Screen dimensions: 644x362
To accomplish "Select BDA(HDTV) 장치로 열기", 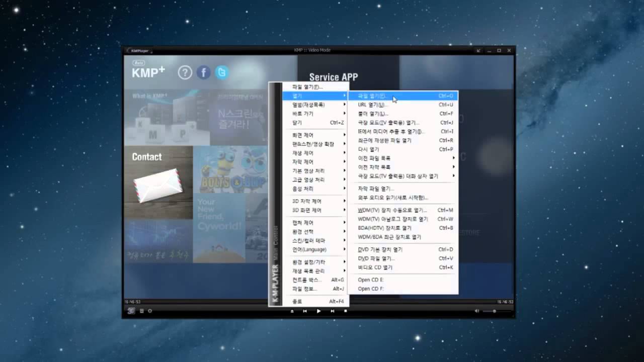I will [x=403, y=228].
